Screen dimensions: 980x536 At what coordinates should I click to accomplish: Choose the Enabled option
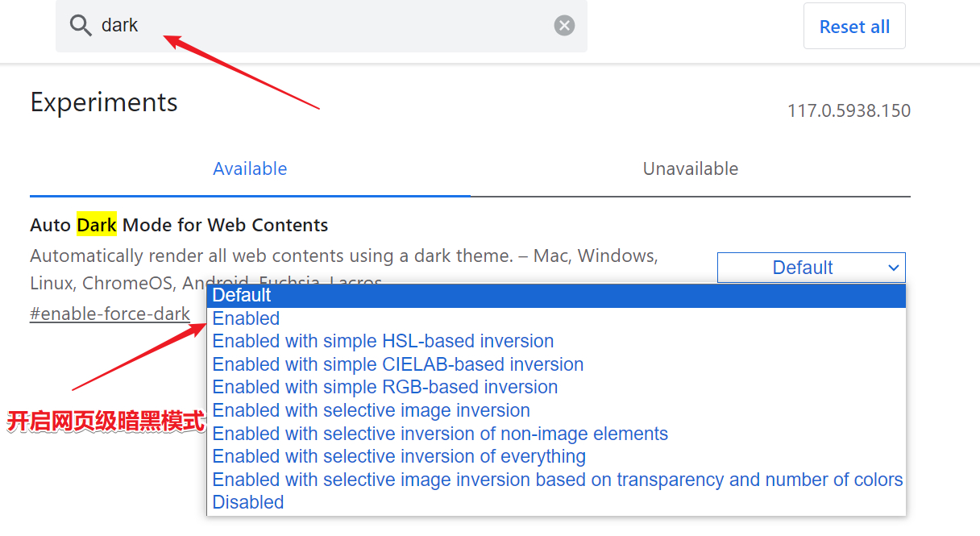pos(556,318)
